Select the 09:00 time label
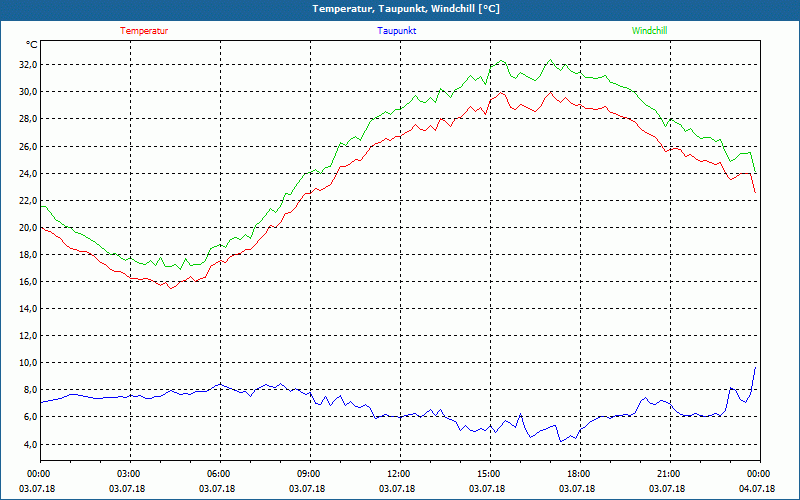 click(309, 474)
